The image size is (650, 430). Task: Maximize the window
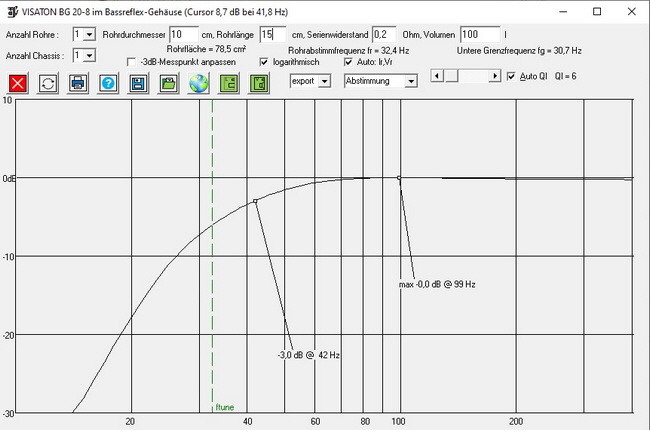point(597,12)
